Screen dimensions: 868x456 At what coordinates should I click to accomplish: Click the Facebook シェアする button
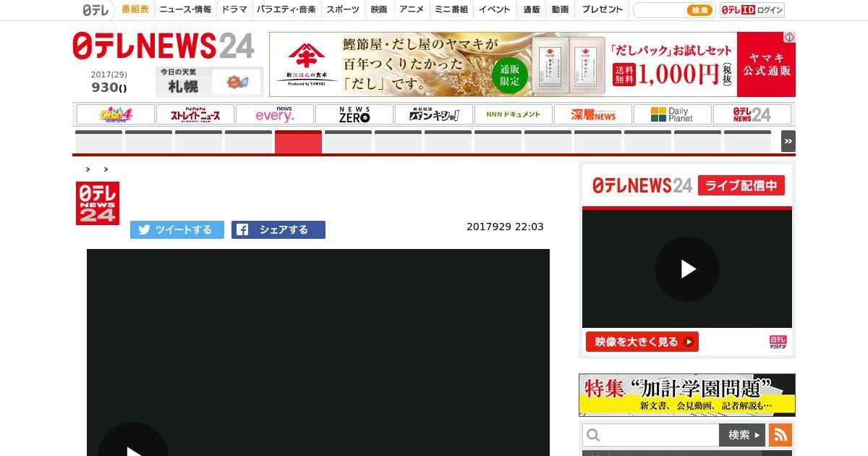(x=278, y=229)
